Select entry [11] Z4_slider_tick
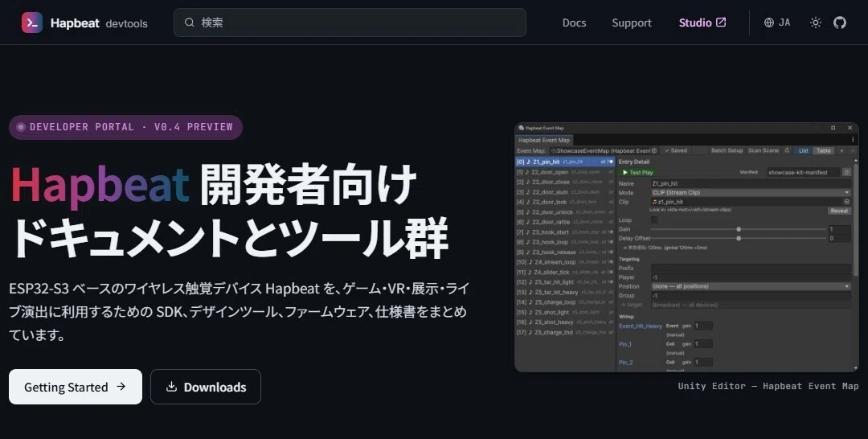Image resolution: width=868 pixels, height=439 pixels. pyautogui.click(x=565, y=272)
